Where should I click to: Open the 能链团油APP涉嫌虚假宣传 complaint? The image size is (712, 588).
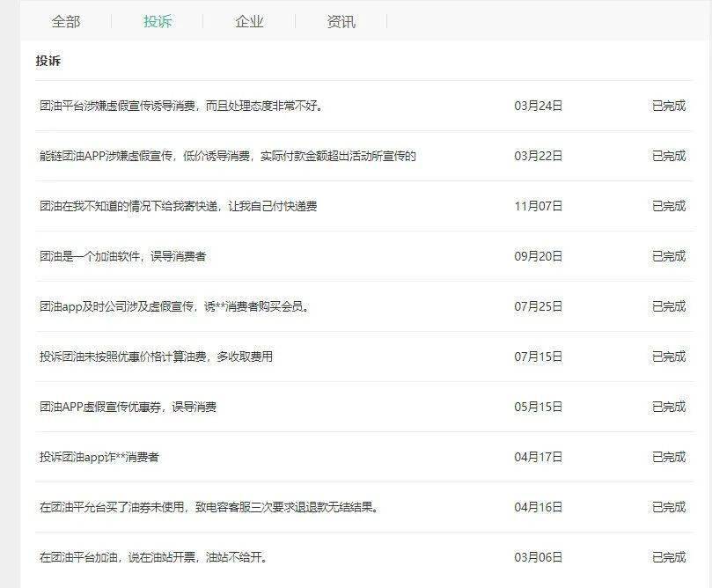click(x=227, y=156)
